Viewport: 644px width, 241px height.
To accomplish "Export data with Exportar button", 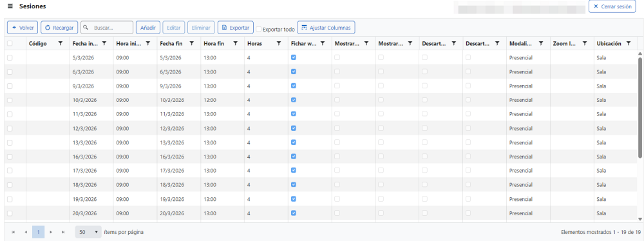I will tap(235, 28).
